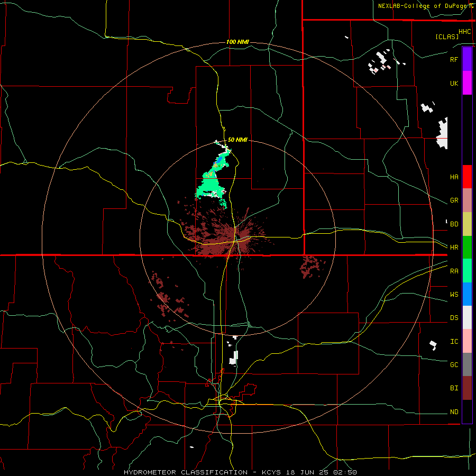Click the white dry snow echo south of radar
476x476 pixels.
tap(233, 358)
